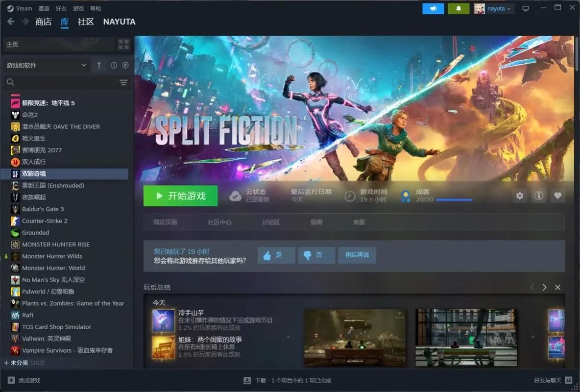Click the Palworld game icon
Viewport: 580px width, 392px height.
tap(15, 292)
